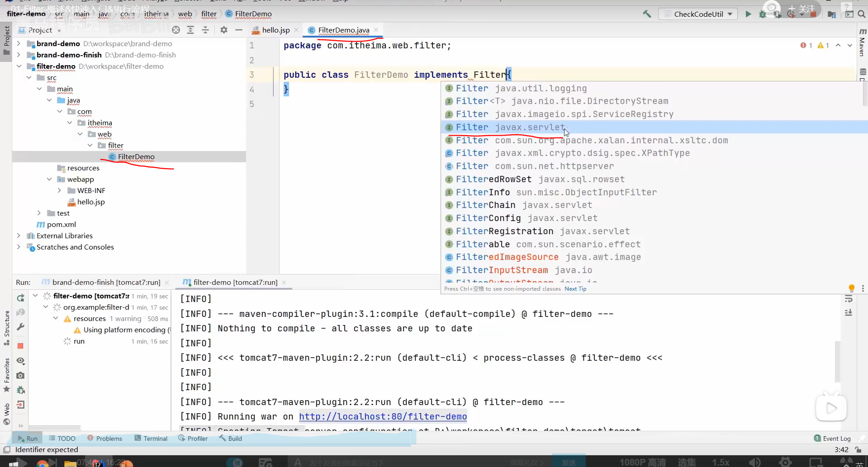Expand the brand-demo-finish project node
This screenshot has width=868, height=467.
pos(19,55)
